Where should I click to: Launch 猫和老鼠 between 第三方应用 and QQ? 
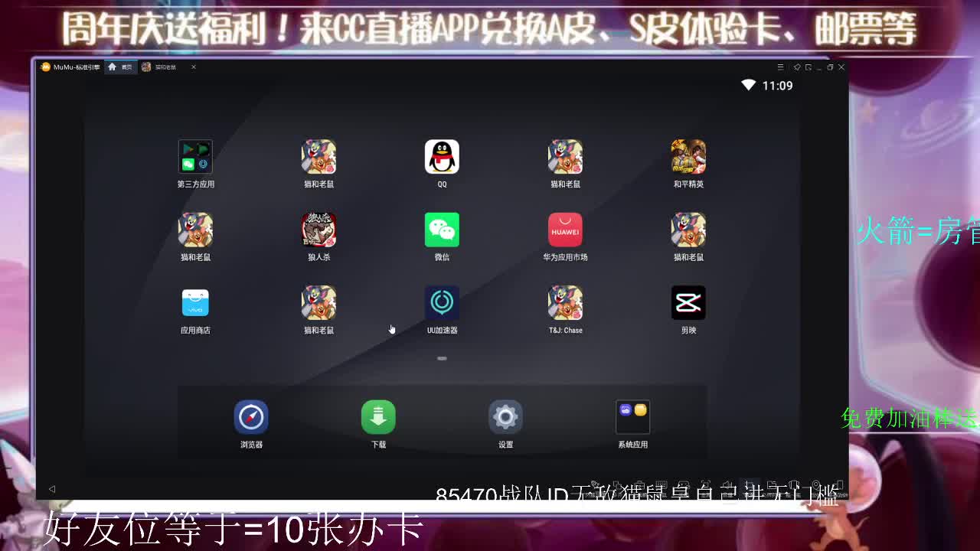tap(318, 157)
